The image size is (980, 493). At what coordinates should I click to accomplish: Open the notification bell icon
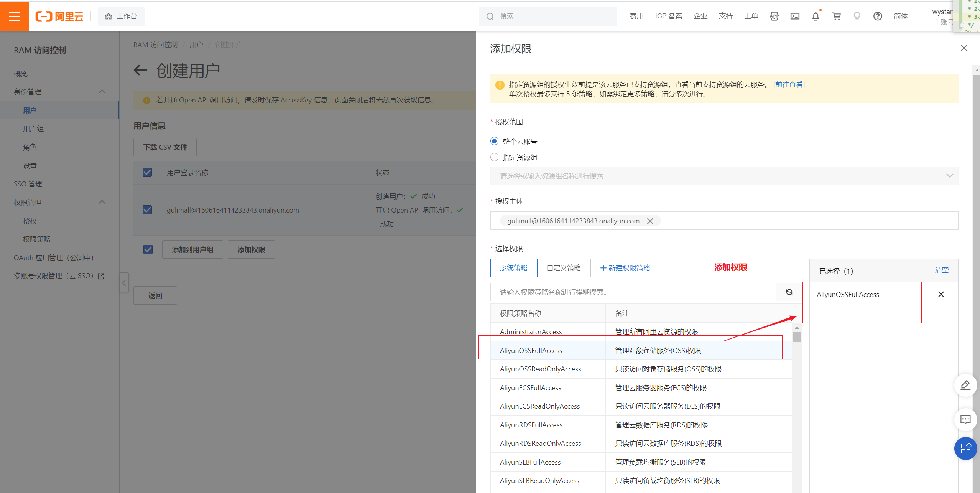[816, 16]
